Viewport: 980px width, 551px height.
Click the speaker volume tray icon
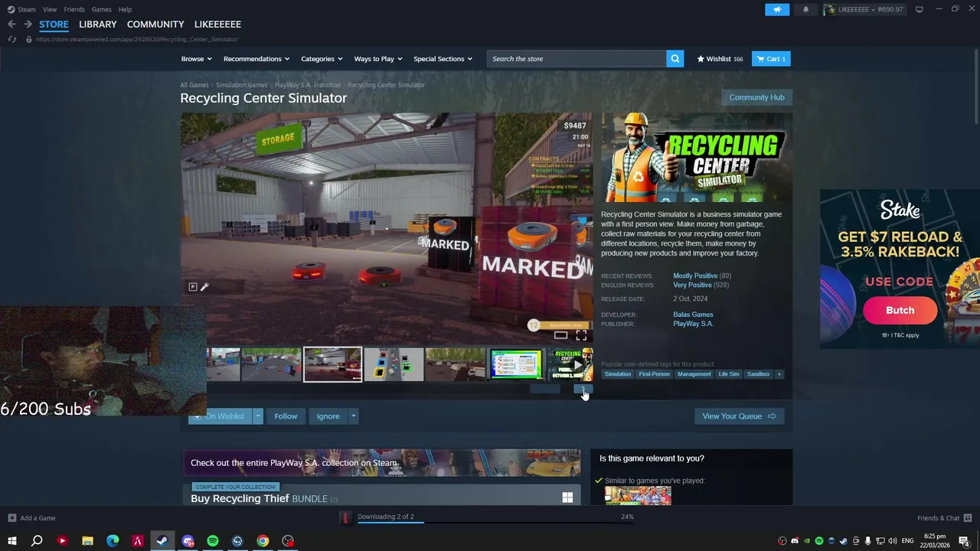pyautogui.click(x=892, y=541)
